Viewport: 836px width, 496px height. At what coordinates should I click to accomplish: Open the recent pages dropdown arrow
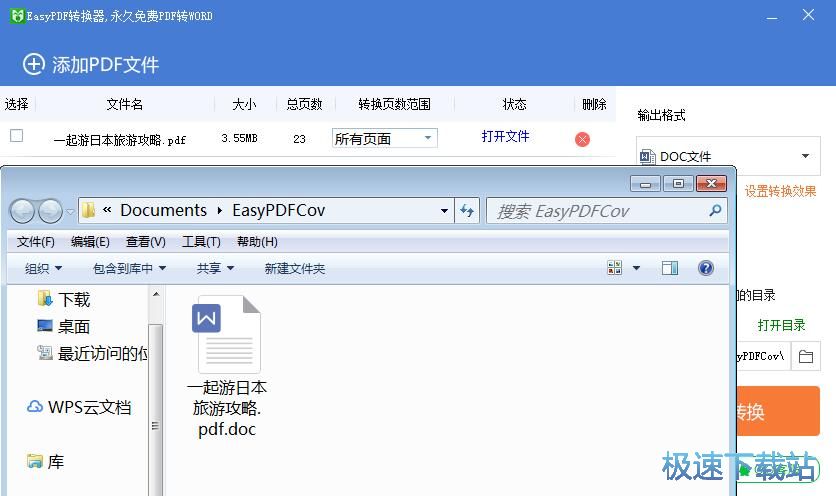click(70, 212)
